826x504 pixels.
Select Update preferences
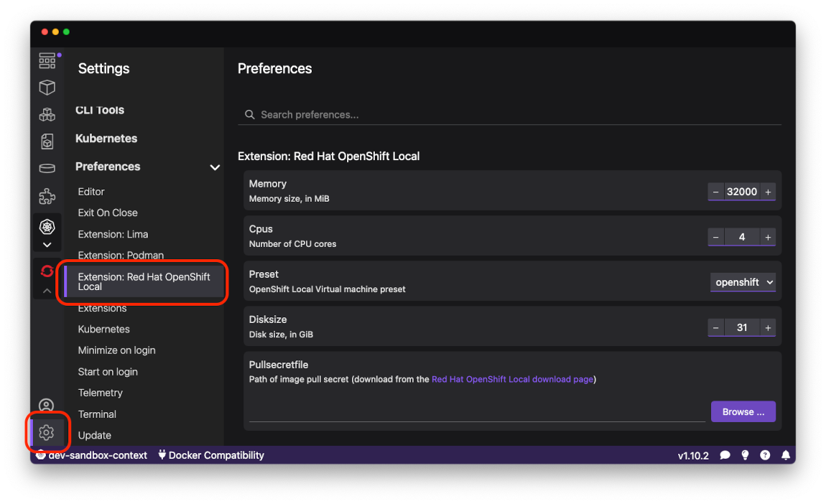coord(94,436)
